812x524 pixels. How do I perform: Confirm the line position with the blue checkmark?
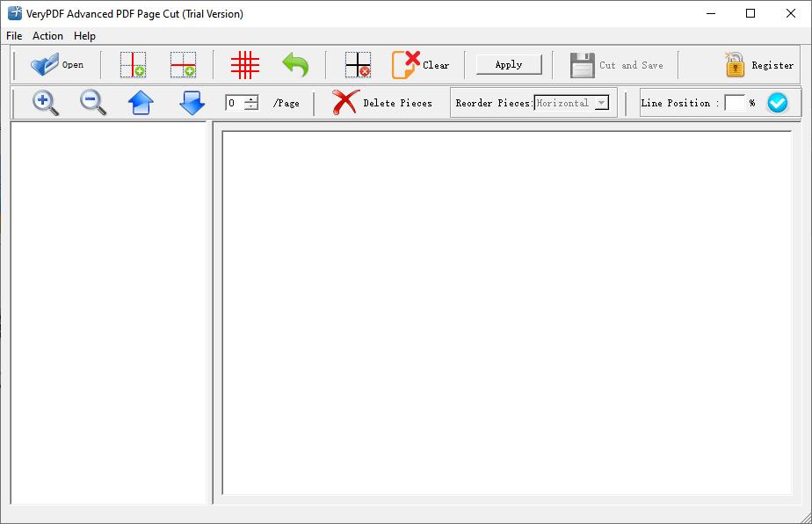(x=778, y=103)
